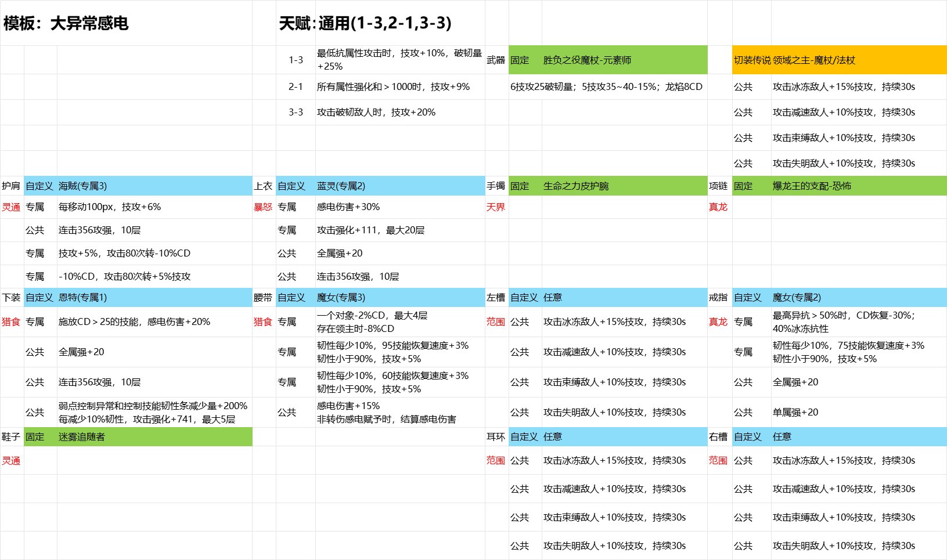The height and width of the screenshot is (560, 947).
Task: Select cell -10%CD，攻击80次转+5%技攻
Action: click(154, 276)
